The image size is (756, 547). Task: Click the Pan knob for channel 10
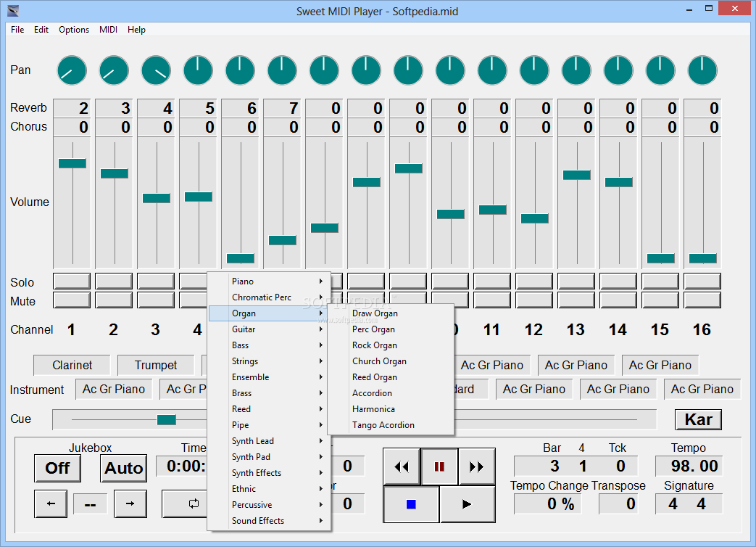pos(450,70)
